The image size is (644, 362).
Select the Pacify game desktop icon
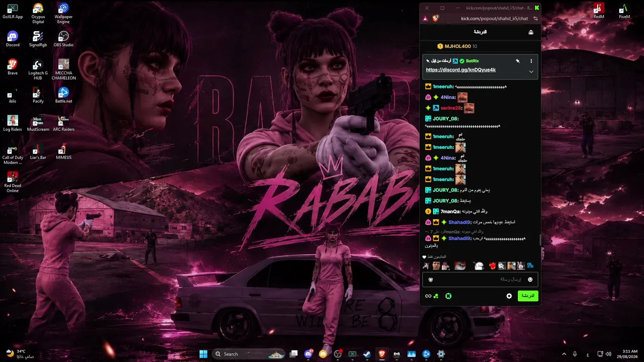point(38,96)
